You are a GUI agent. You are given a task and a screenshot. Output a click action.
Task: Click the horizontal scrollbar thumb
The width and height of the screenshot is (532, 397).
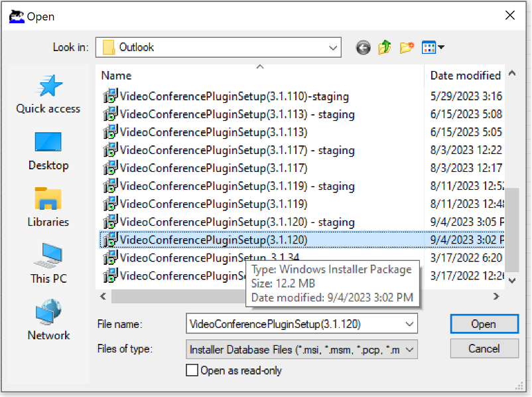click(x=179, y=297)
